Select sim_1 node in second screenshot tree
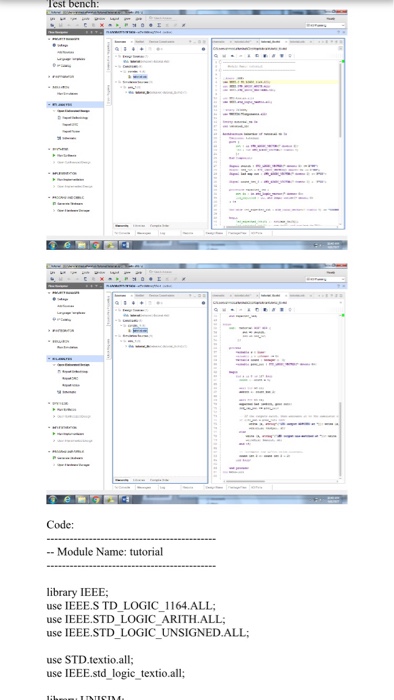 [133, 342]
